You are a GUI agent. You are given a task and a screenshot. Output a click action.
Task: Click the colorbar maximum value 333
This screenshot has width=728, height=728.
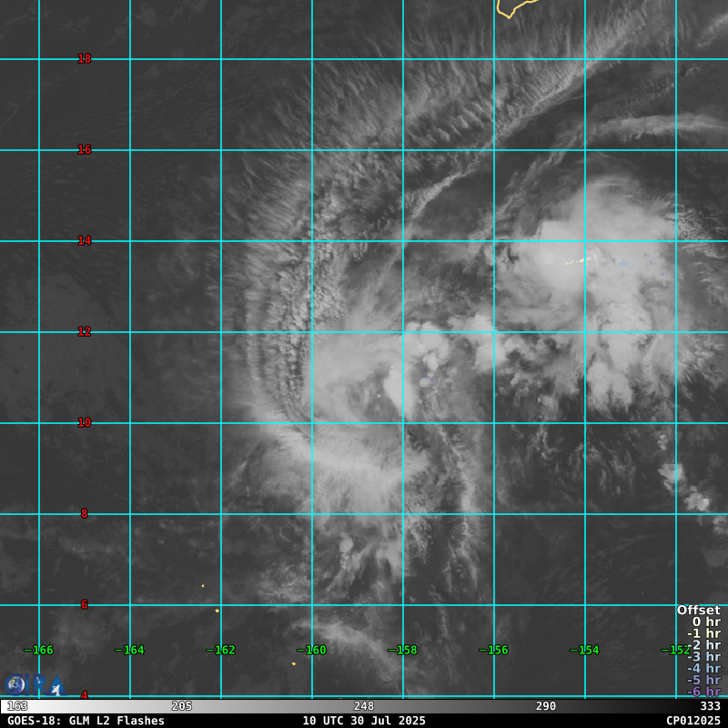[710, 706]
